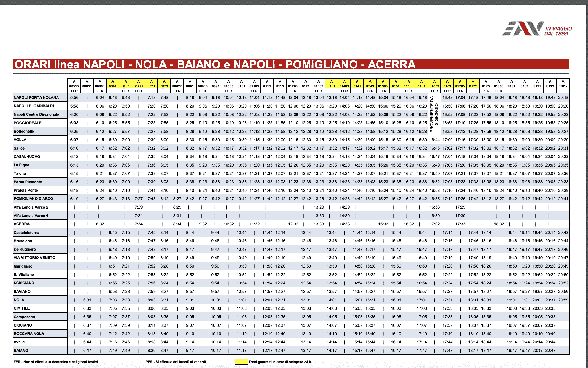The height and width of the screenshot is (368, 588).
Task: Click the Botteghelle station label
Action: click(24, 131)
